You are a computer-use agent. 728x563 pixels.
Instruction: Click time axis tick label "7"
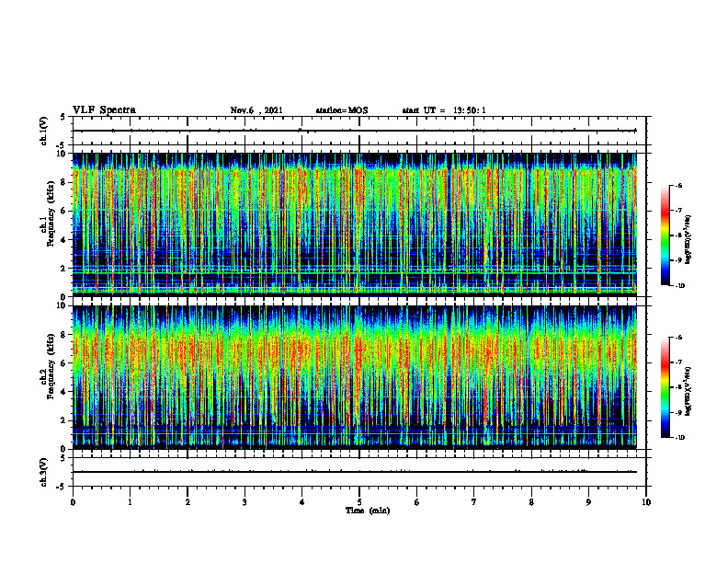(474, 502)
